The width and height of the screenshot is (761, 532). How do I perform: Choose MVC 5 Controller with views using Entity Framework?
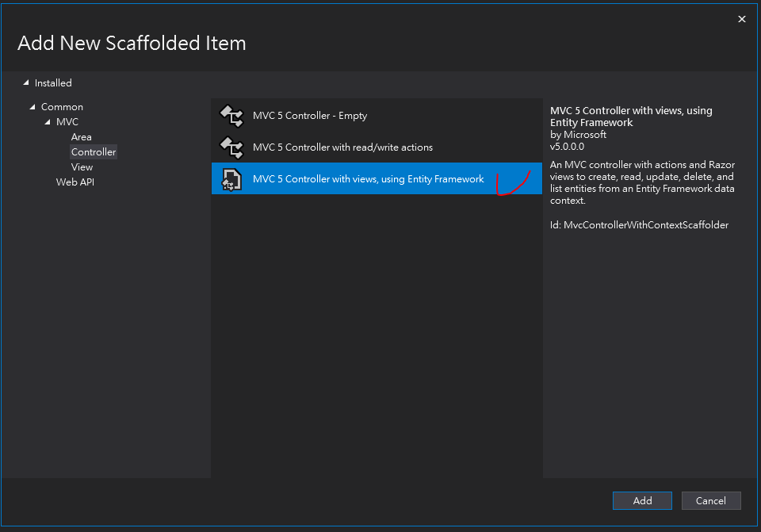click(x=368, y=179)
